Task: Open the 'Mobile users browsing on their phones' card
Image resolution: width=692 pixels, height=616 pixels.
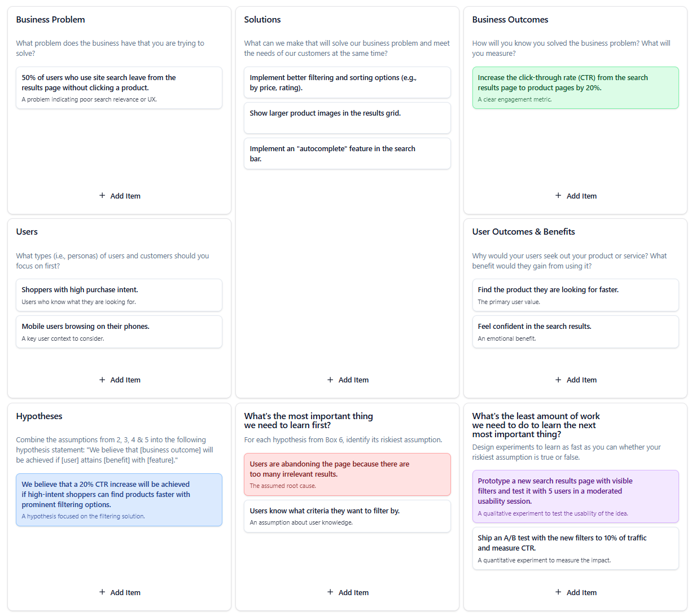Action: [x=119, y=332]
